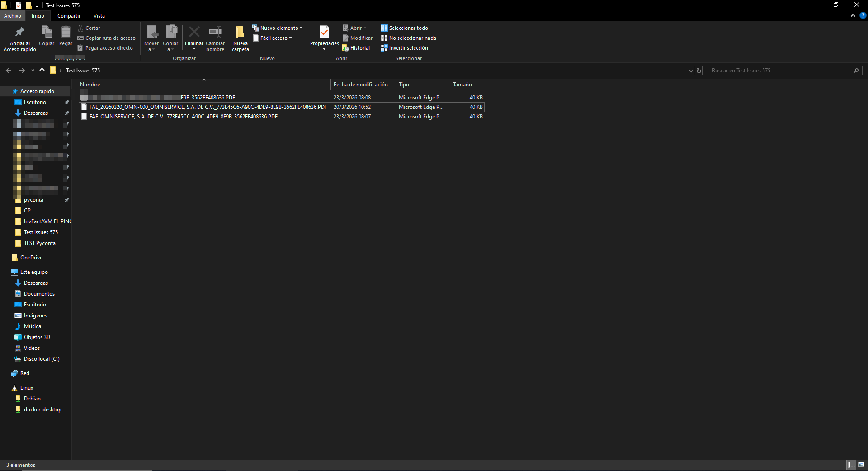Open Documentos under Este equipo
Image resolution: width=868 pixels, height=471 pixels.
[39, 294]
